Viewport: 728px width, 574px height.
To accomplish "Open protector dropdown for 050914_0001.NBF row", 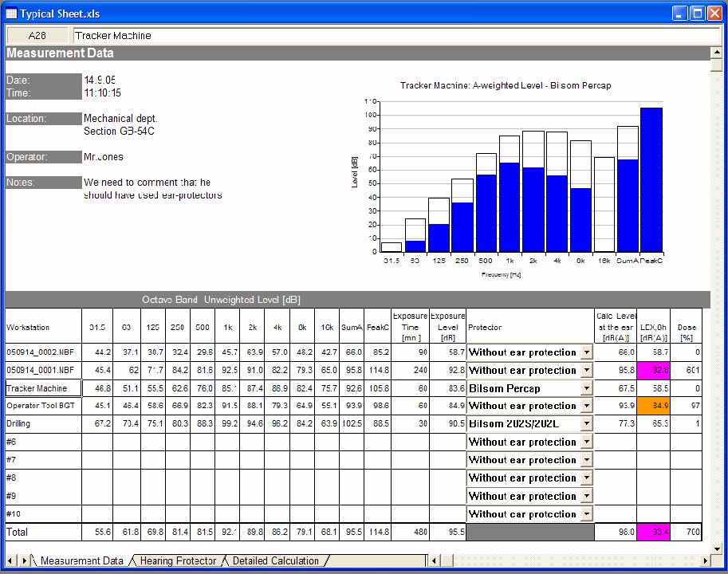I will (587, 370).
